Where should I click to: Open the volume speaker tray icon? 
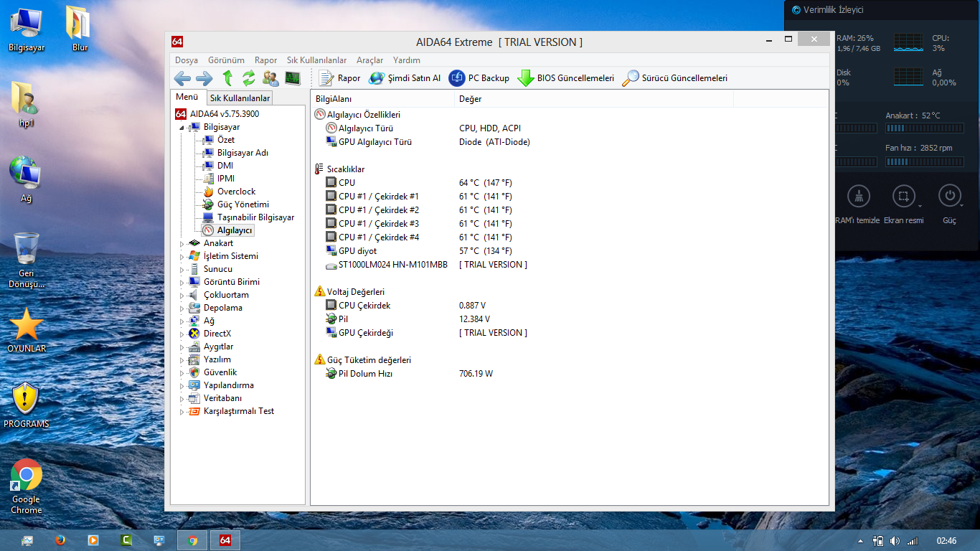click(x=895, y=541)
